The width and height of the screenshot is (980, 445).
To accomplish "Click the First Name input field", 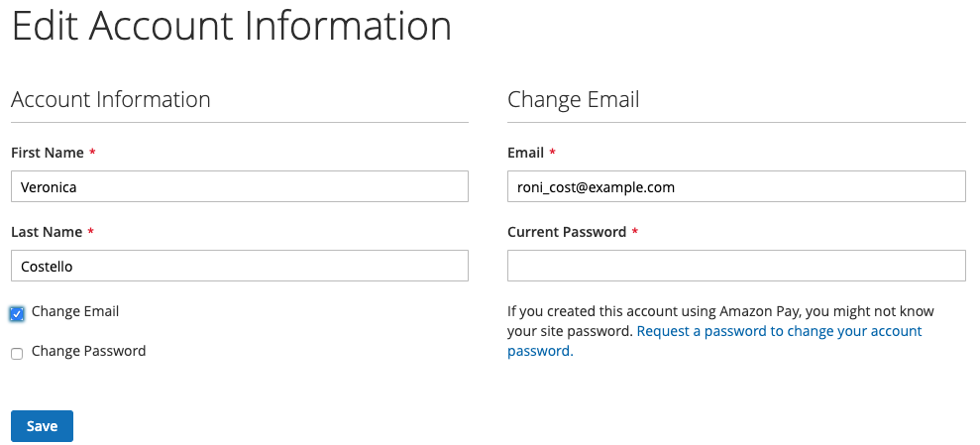I will tap(239, 186).
